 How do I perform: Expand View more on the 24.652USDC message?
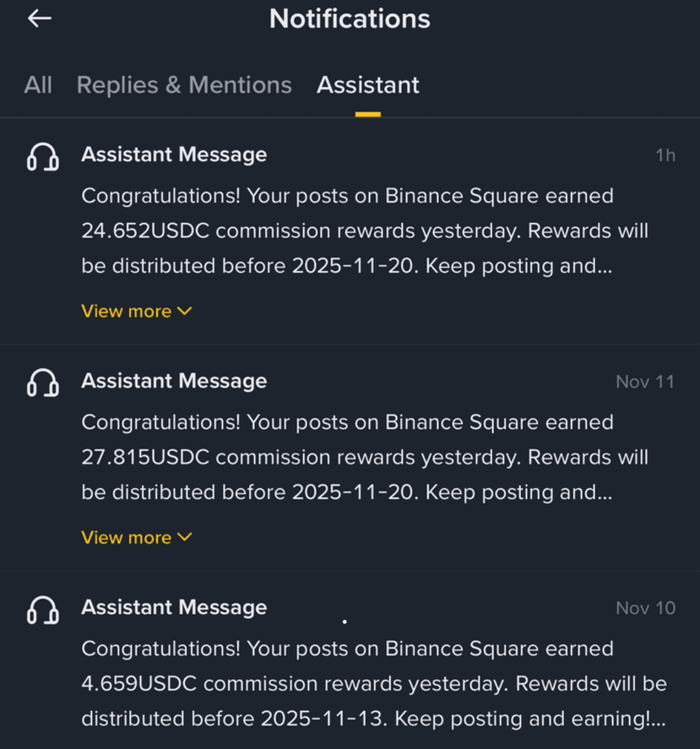click(x=137, y=312)
